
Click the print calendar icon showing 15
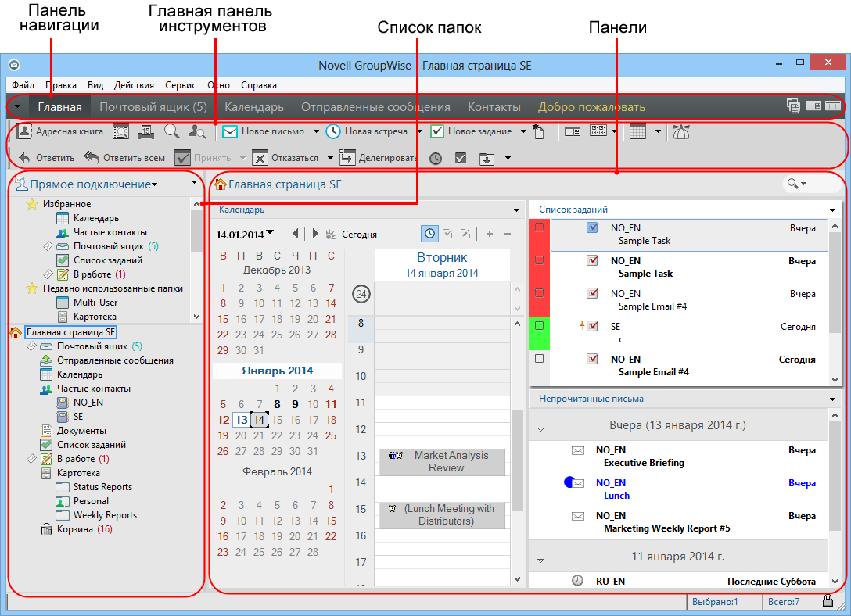[x=146, y=131]
